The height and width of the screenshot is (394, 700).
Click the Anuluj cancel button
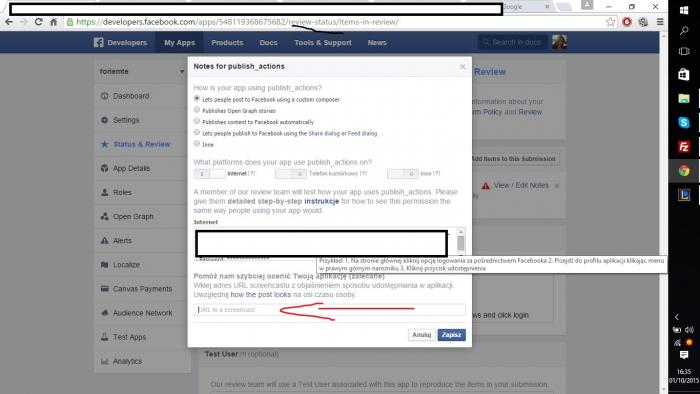421,335
